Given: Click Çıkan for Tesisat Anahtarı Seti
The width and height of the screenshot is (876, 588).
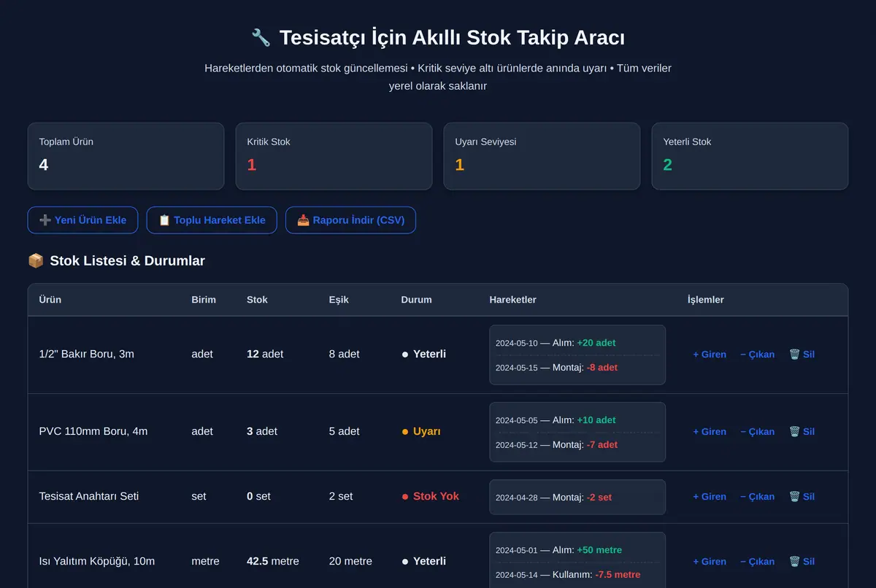Looking at the screenshot, I should [757, 497].
